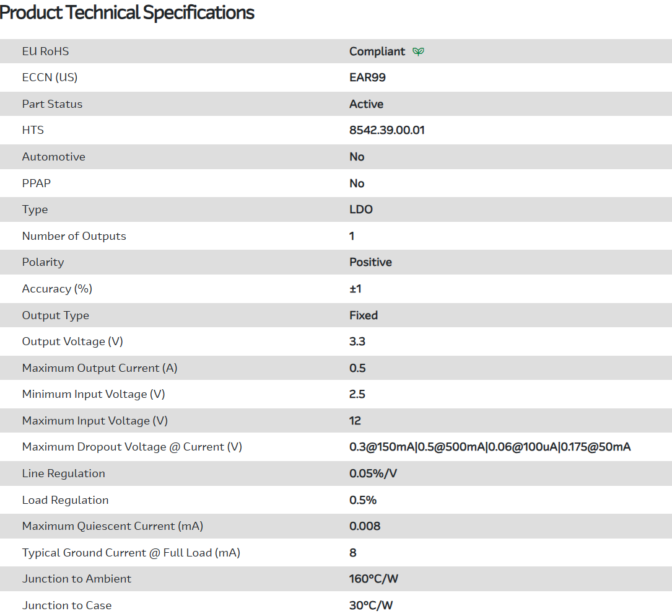672x616 pixels.
Task: Click the 0.05%/V line regulation value
Action: coord(373,473)
